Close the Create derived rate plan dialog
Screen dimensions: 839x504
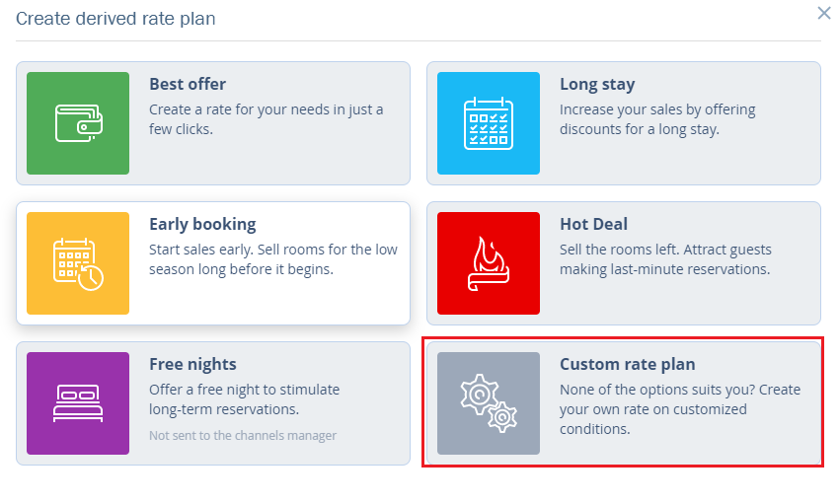click(x=824, y=13)
